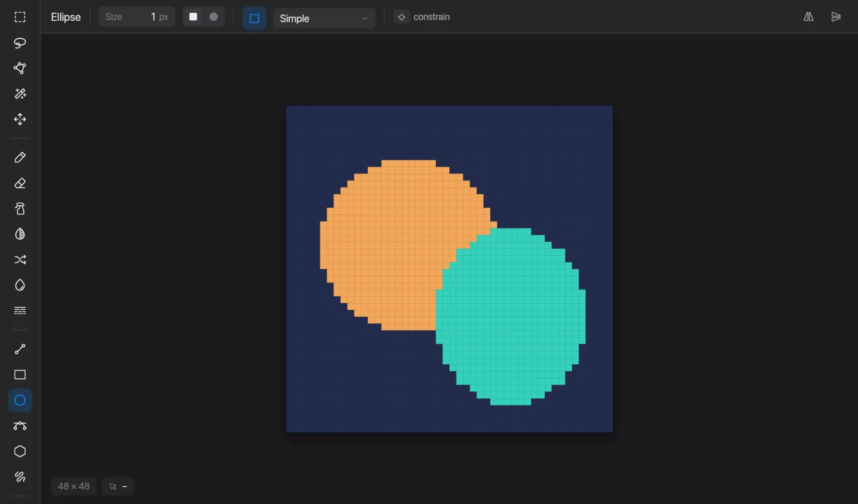Select the eraser tool
858x504 pixels.
(x=20, y=183)
